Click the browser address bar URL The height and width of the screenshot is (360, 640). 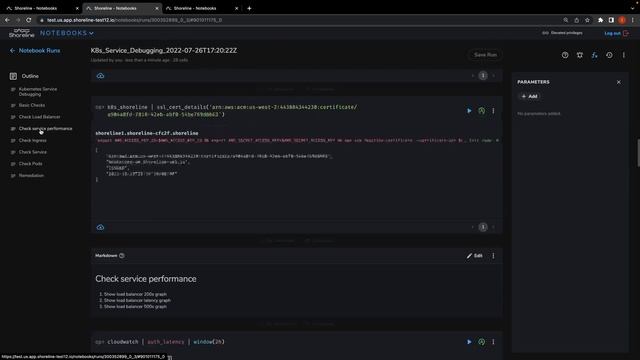coord(135,20)
